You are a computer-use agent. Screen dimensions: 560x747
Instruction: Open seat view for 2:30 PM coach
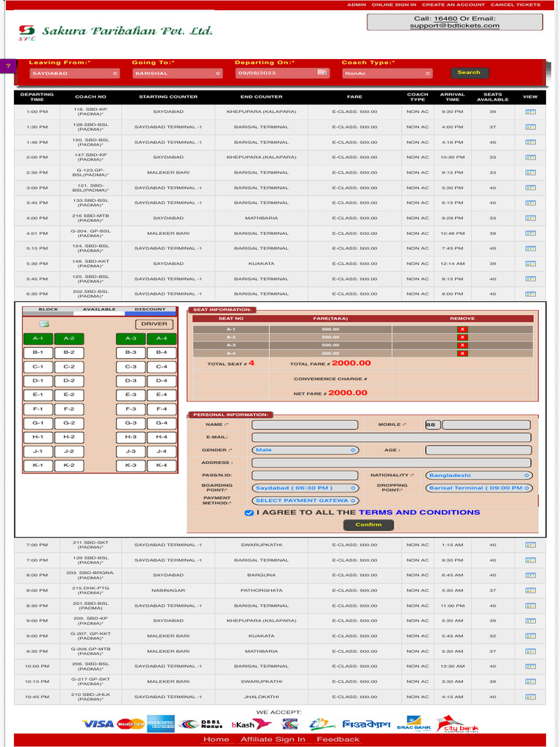[530, 172]
